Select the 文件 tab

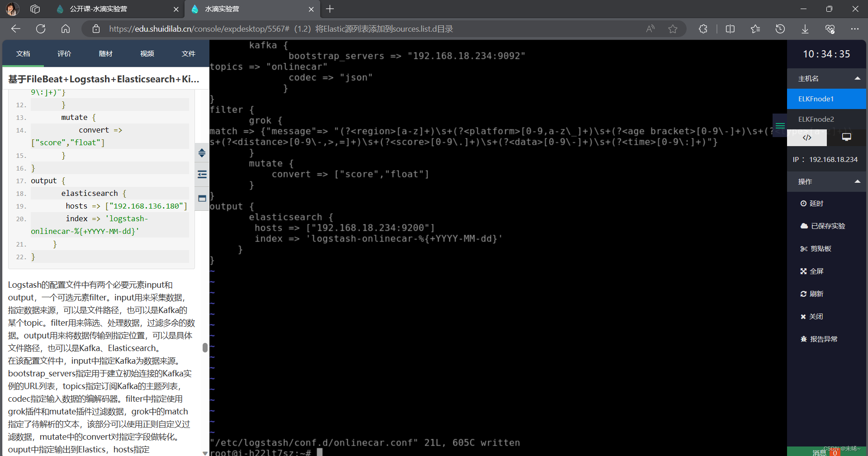pyautogui.click(x=189, y=53)
